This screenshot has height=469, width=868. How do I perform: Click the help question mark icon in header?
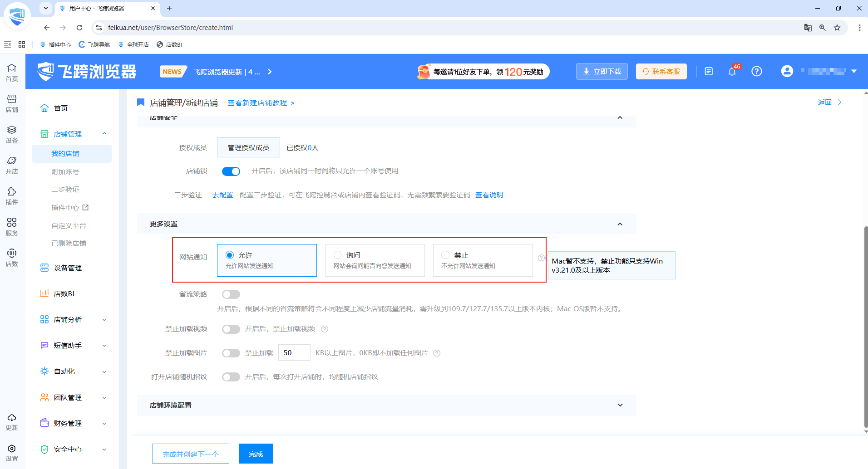[x=757, y=72]
